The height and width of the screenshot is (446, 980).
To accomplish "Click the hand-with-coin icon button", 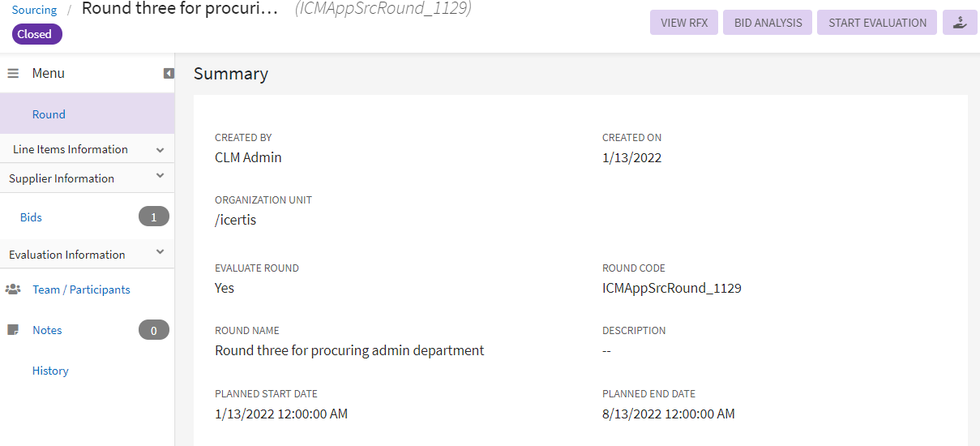I will [x=960, y=23].
